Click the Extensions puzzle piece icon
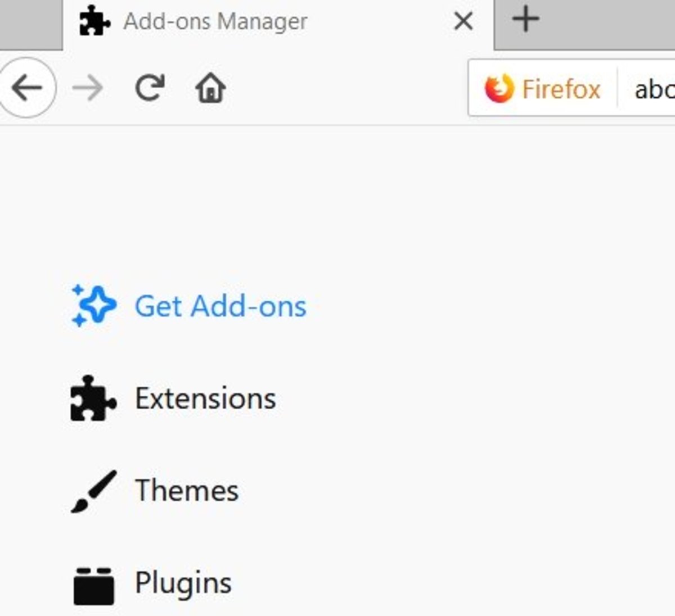675x616 pixels. [93, 398]
